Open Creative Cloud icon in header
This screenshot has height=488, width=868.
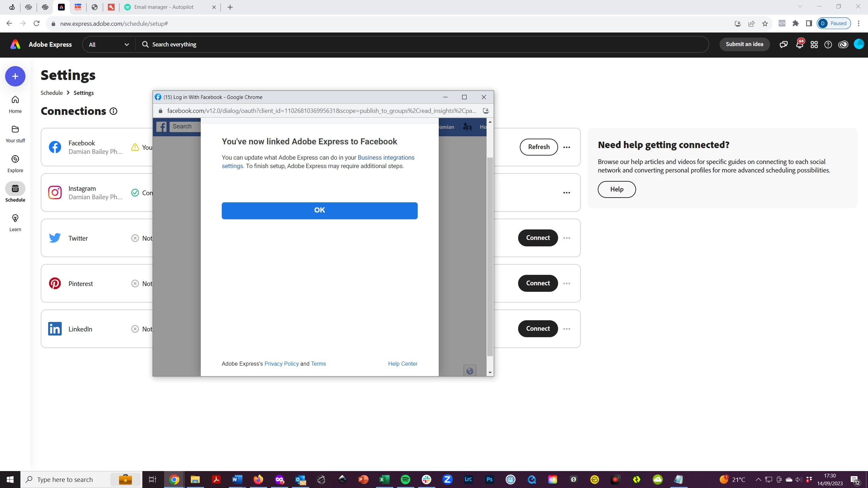coord(843,44)
